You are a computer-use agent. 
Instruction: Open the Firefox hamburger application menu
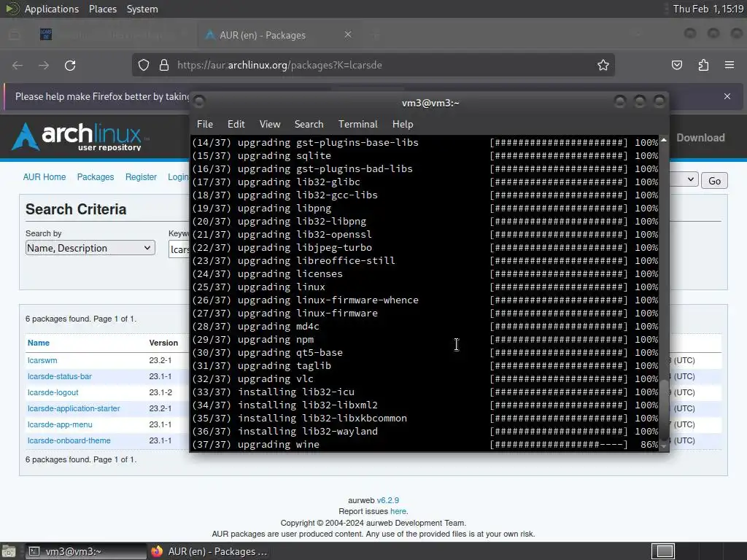729,65
